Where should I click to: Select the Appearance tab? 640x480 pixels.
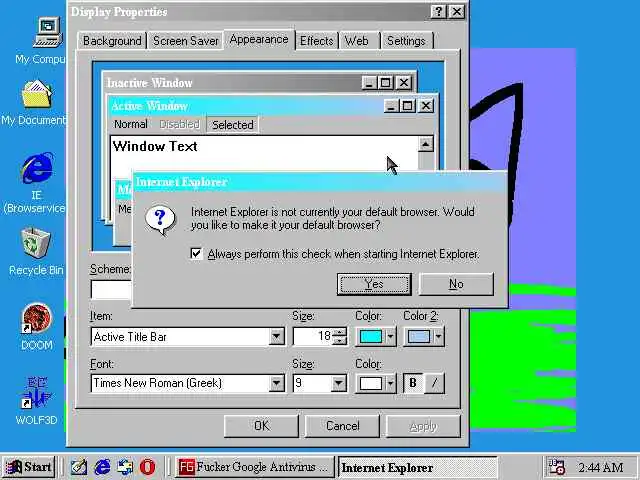coord(259,39)
